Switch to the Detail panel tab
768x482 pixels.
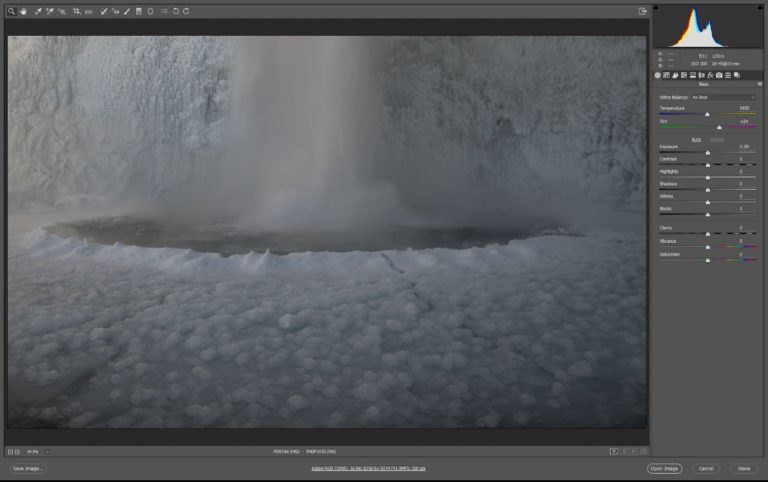pos(675,75)
